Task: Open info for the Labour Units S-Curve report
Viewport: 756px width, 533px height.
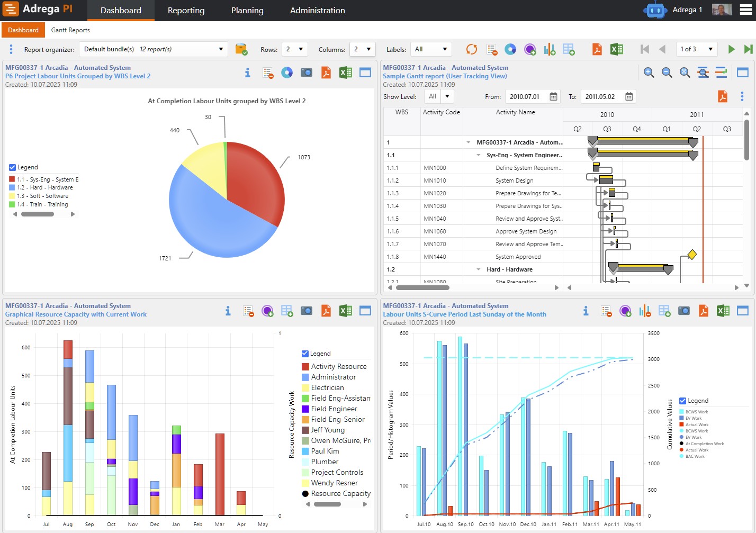Action: (x=586, y=311)
